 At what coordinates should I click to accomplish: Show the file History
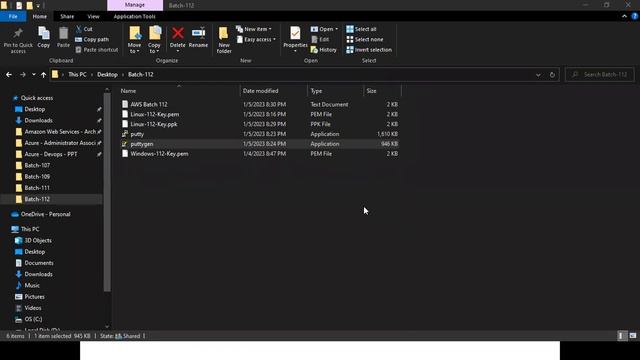(x=324, y=50)
